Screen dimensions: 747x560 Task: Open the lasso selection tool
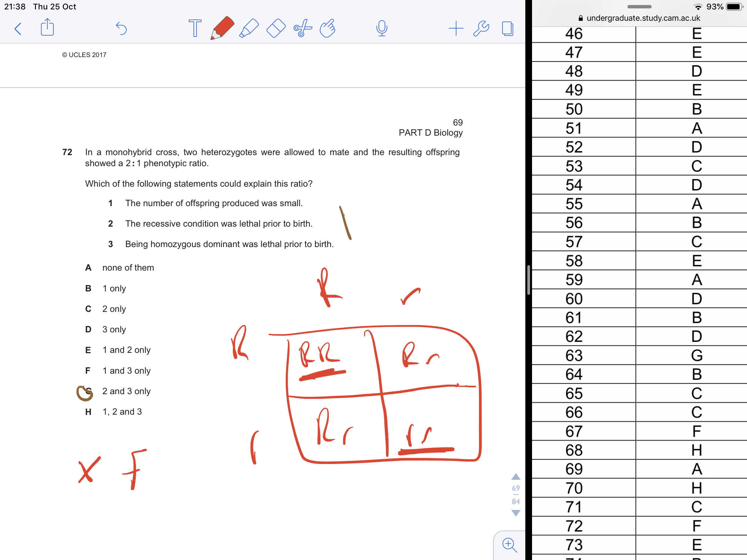(302, 28)
